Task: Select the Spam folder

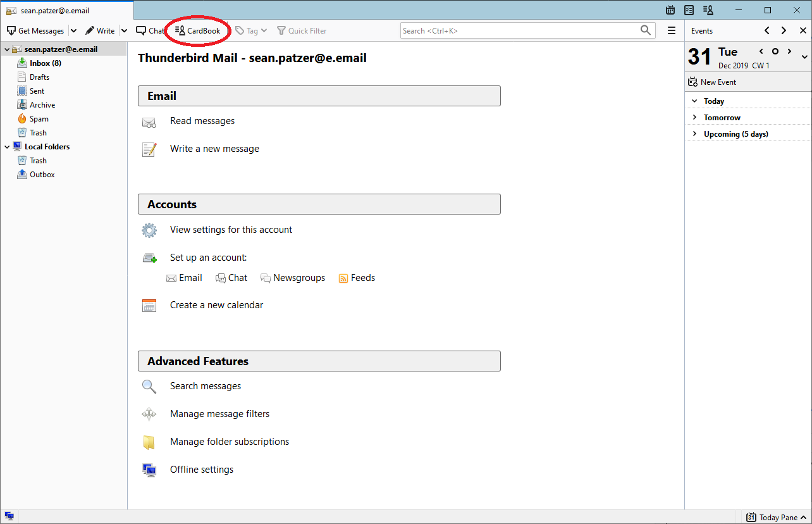Action: (x=39, y=119)
